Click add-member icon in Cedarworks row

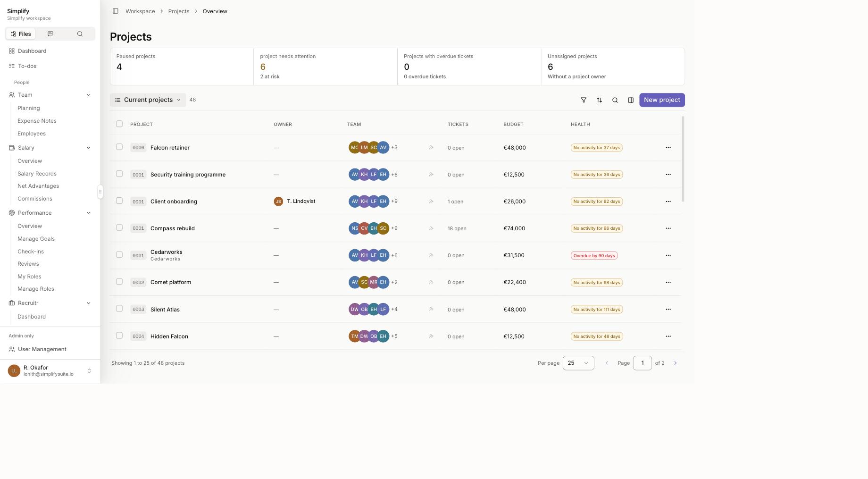pos(431,255)
